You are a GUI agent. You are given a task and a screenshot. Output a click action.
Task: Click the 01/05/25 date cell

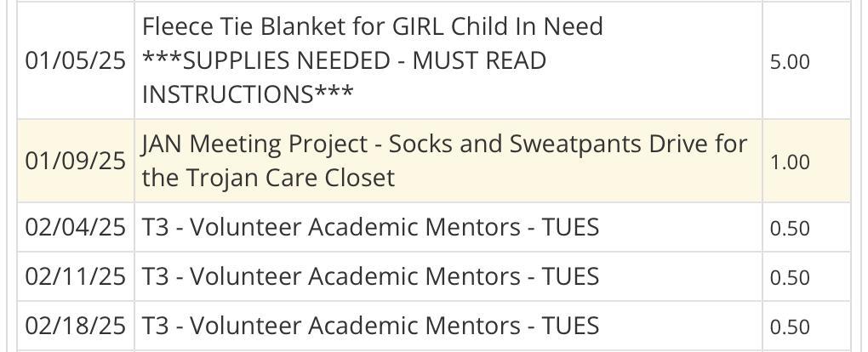(x=75, y=61)
